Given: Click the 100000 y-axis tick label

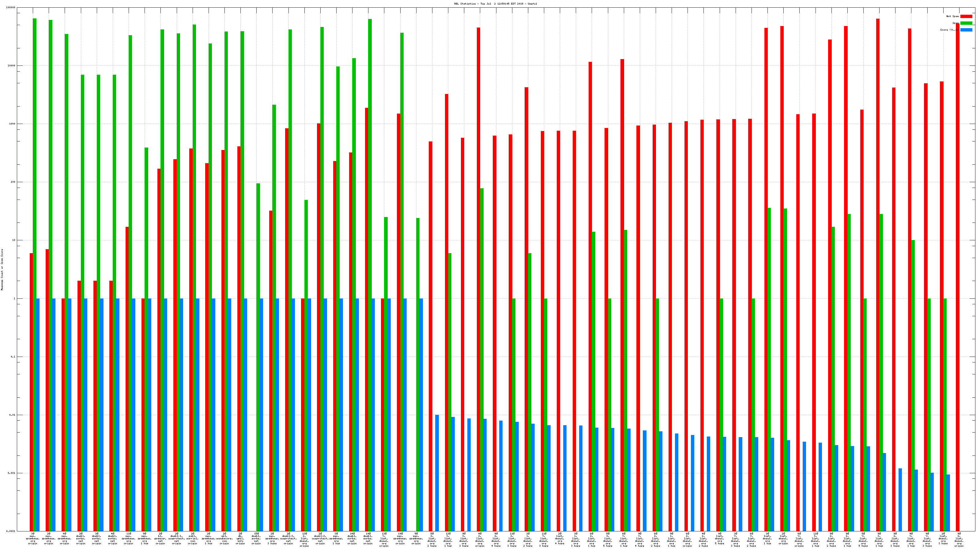Looking at the screenshot, I should coord(11,8).
